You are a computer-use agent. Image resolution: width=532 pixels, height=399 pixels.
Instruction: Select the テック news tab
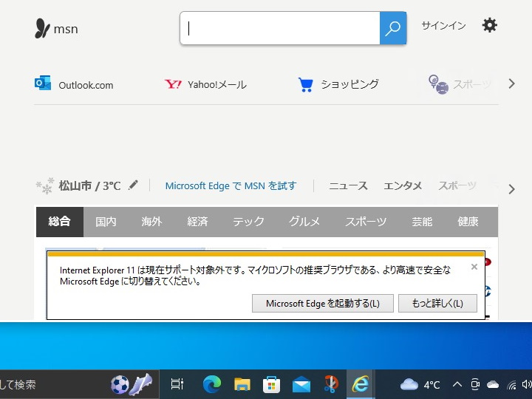click(x=248, y=222)
